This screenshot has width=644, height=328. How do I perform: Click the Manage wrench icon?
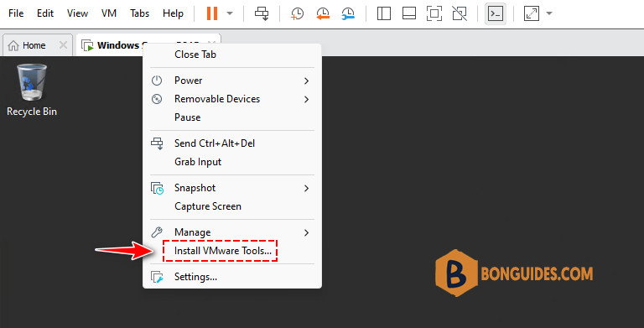157,232
